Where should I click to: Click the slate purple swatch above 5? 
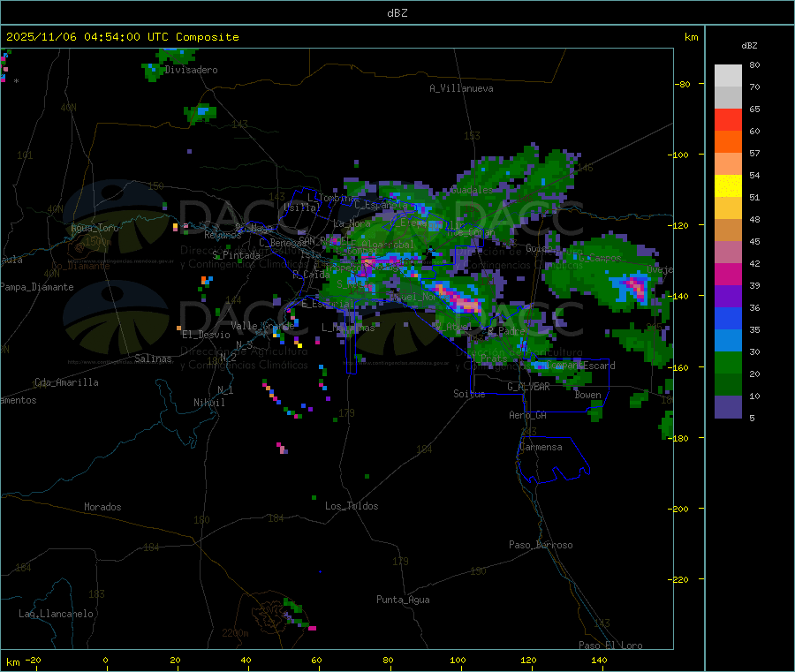click(x=728, y=407)
